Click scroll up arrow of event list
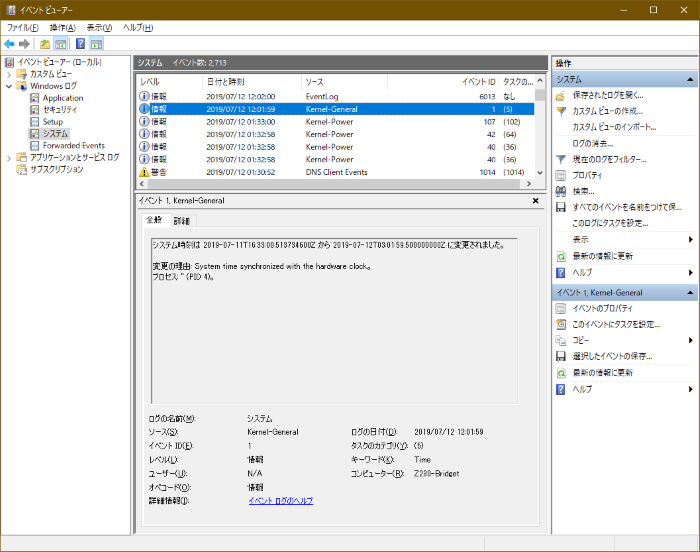The height and width of the screenshot is (552, 700). click(540, 81)
